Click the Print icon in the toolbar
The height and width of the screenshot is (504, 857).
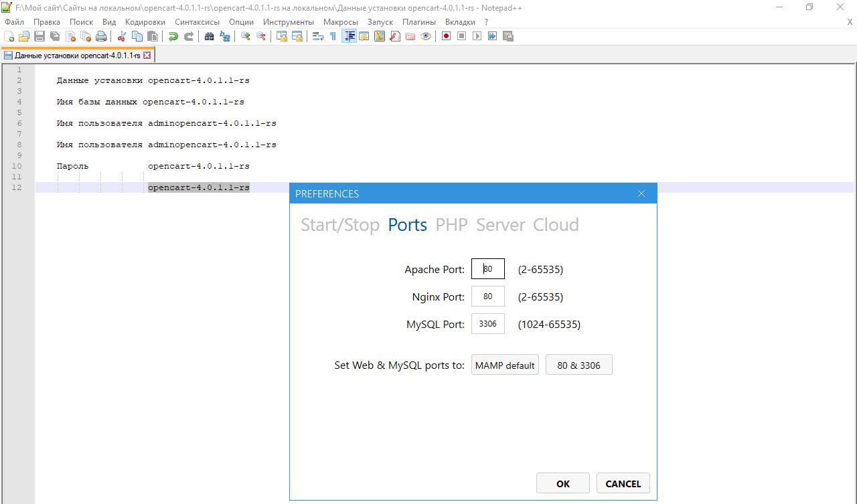(x=101, y=36)
